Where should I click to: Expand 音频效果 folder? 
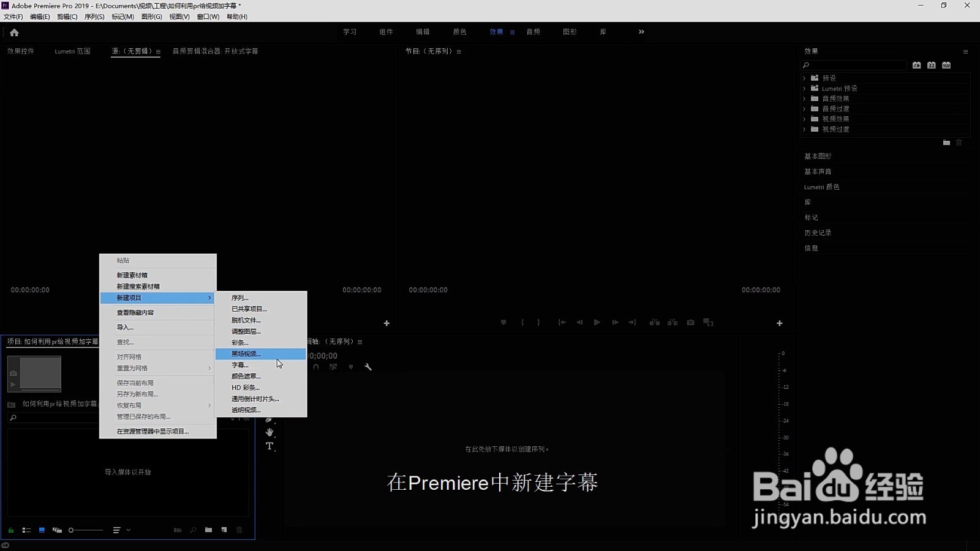(804, 99)
